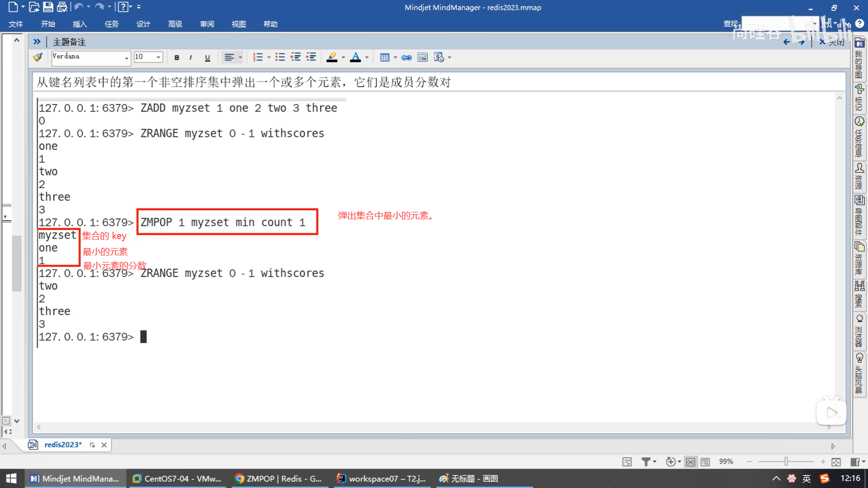Screen dimensions: 868x488
Task: Open the 插入 menu
Action: [x=80, y=24]
